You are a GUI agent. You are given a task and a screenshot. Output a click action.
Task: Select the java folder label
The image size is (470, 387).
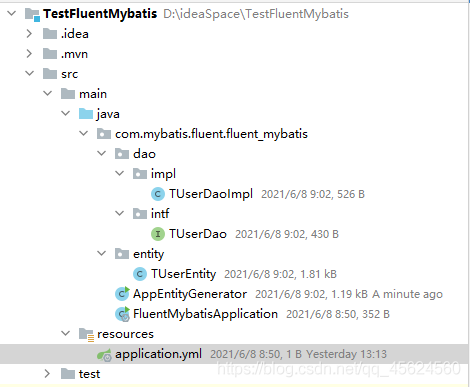coord(108,114)
